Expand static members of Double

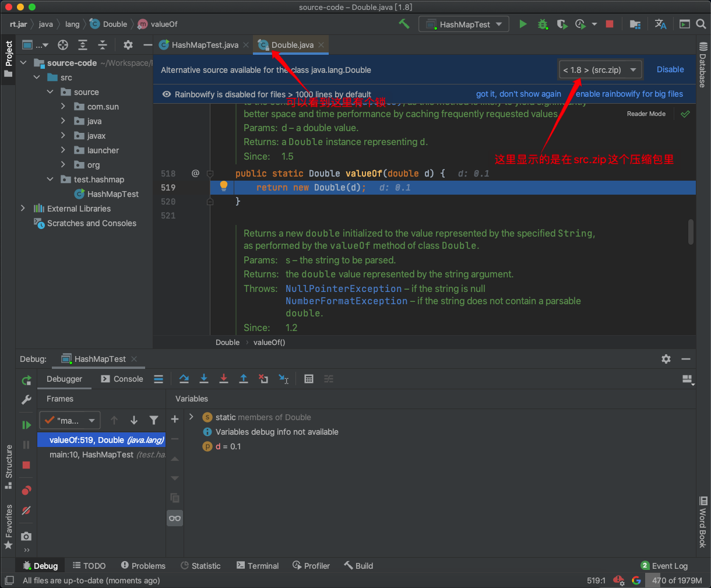(x=191, y=417)
